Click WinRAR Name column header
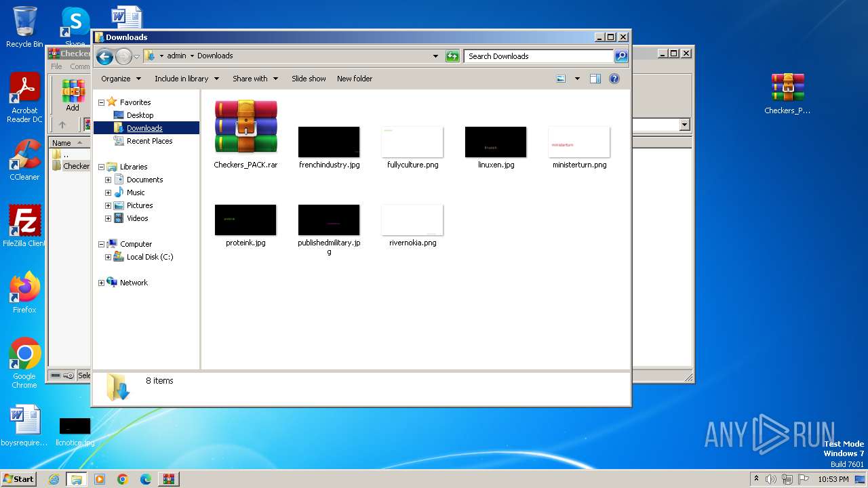The image size is (868, 488). (69, 143)
